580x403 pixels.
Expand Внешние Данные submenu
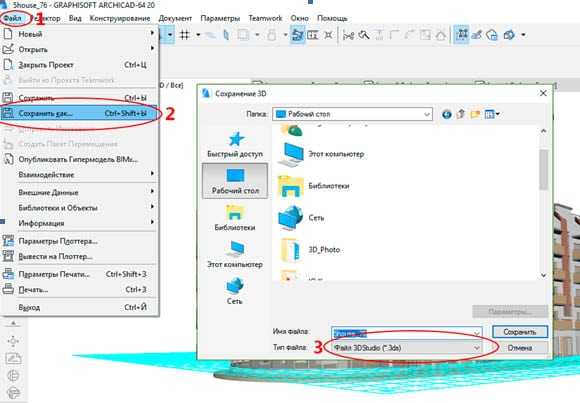79,192
